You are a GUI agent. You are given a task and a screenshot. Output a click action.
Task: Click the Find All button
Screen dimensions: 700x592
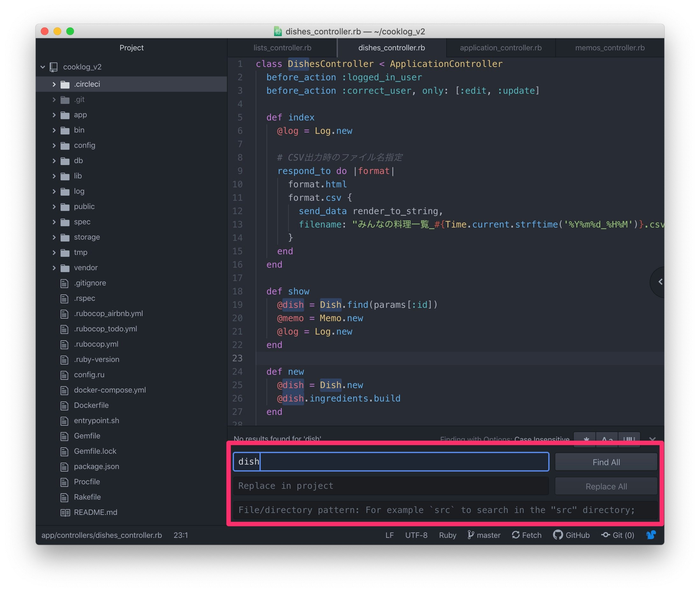pos(606,462)
